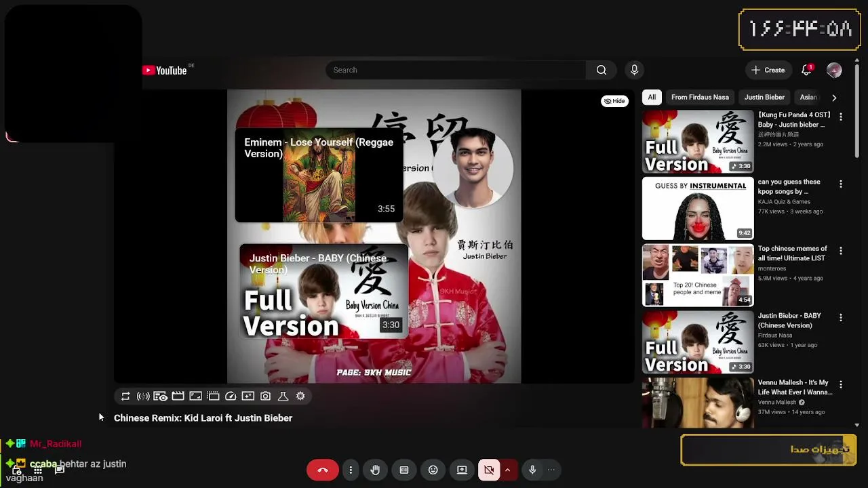Take a video screenshot with camera icon
The width and height of the screenshot is (868, 488).
click(266, 396)
